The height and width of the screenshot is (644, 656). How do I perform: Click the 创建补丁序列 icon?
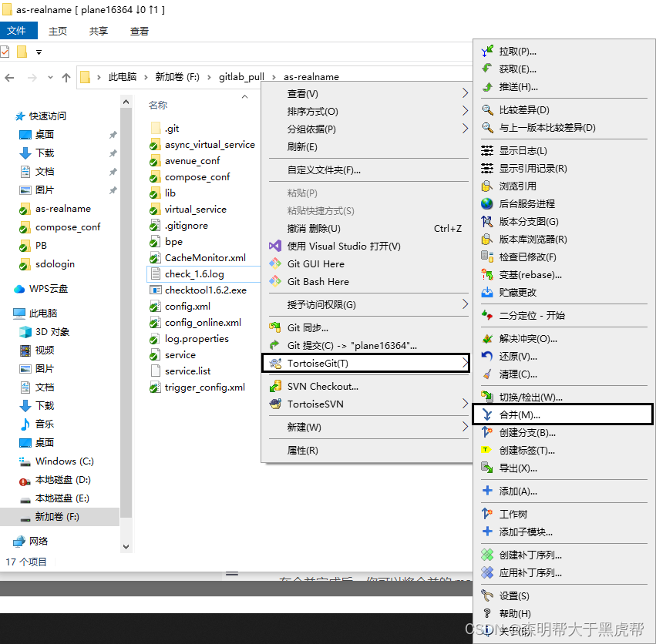487,555
